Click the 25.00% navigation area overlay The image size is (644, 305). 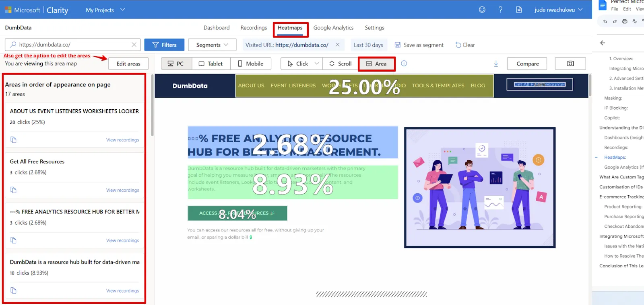click(365, 86)
